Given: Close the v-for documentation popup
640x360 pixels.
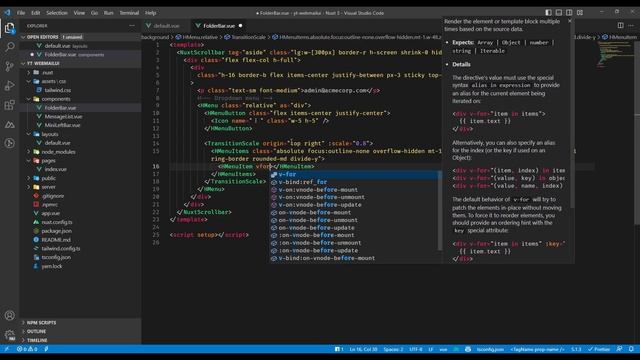Looking at the screenshot, I should pyautogui.click(x=570, y=21).
